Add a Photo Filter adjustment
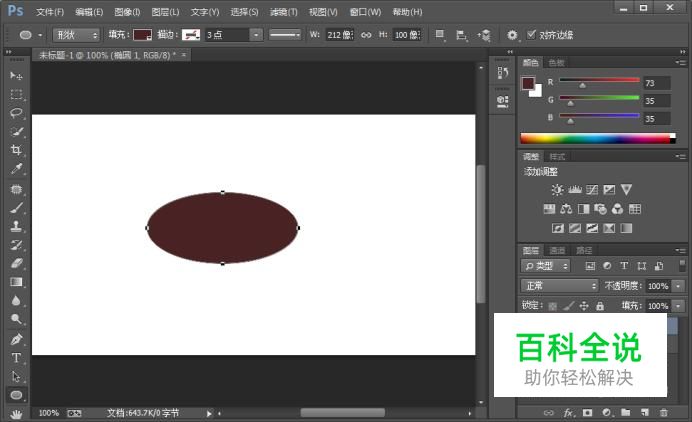692x422 pixels. tap(600, 209)
